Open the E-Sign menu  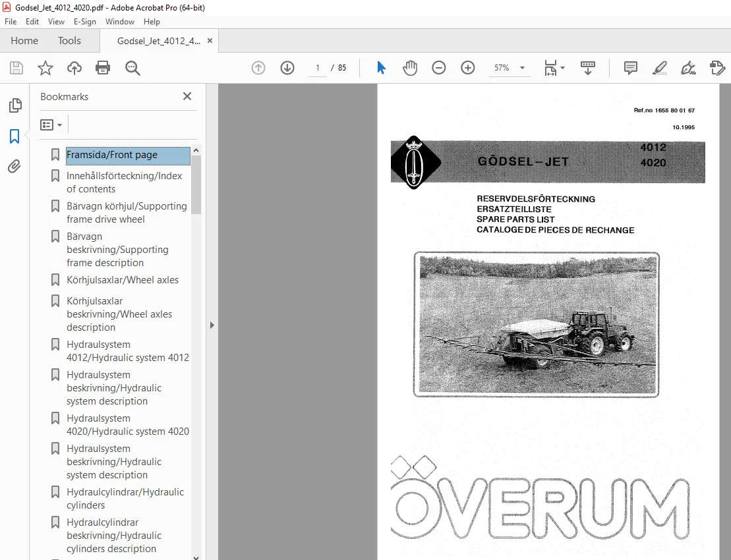(85, 22)
